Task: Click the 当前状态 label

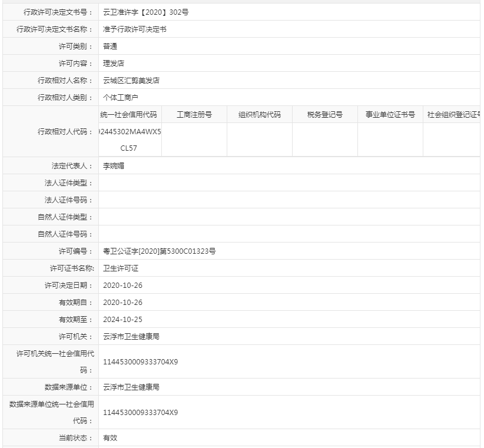Action: (76, 438)
